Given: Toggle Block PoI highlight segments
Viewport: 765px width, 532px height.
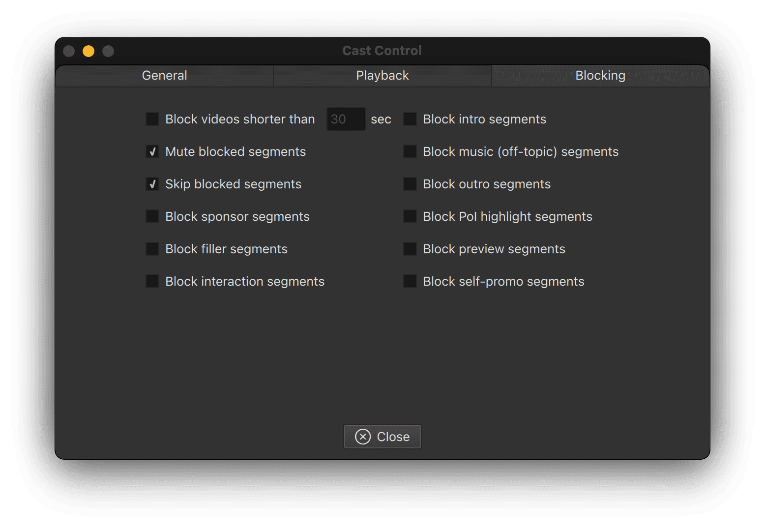Looking at the screenshot, I should tap(410, 216).
